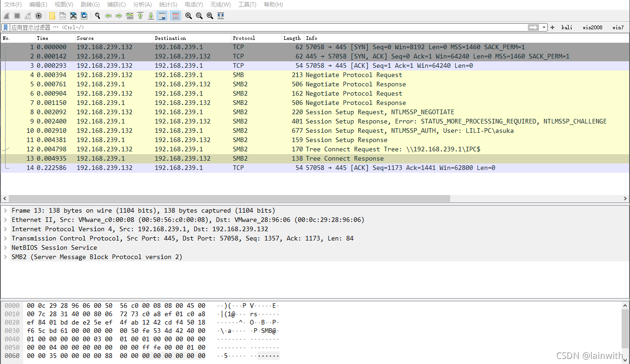Open the 无线(W) menu
Screen dimensions: 630x364
[x=220, y=4]
